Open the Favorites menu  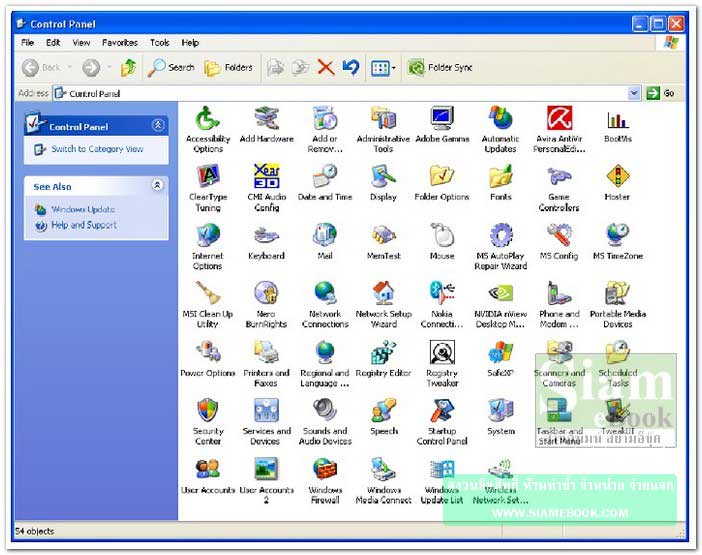(120, 43)
